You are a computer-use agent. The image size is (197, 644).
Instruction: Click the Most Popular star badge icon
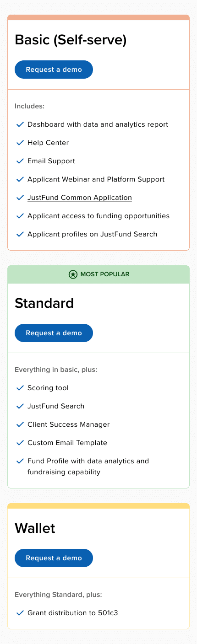(x=73, y=274)
